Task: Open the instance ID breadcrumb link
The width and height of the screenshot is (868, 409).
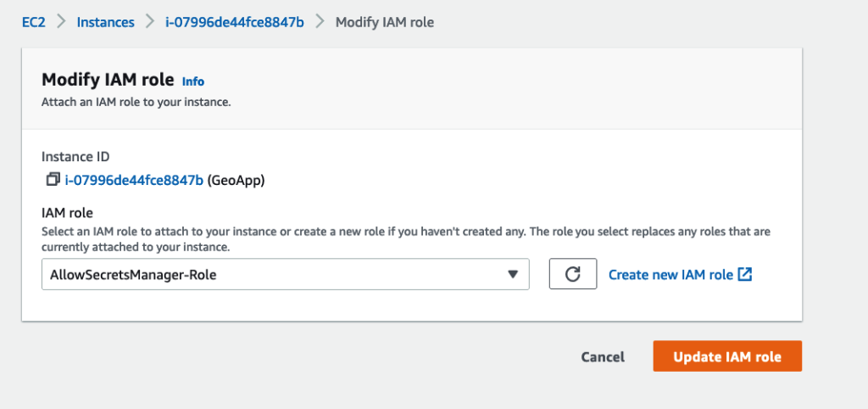Action: pos(235,22)
